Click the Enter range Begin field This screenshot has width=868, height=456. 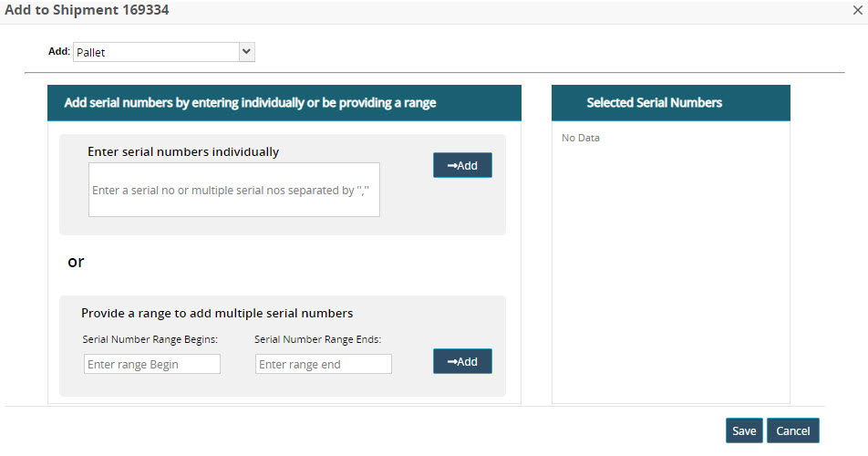point(152,364)
